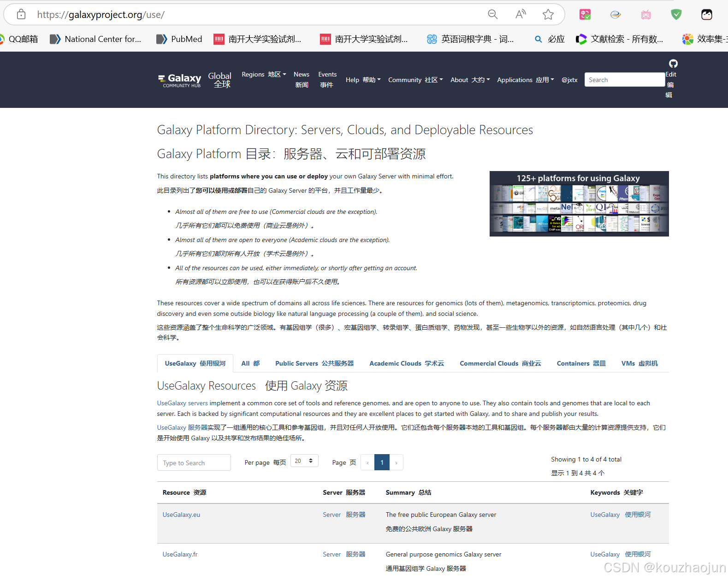This screenshot has width=728, height=580.
Task: Open the UseGalaxy.eu resource link
Action: (x=181, y=515)
